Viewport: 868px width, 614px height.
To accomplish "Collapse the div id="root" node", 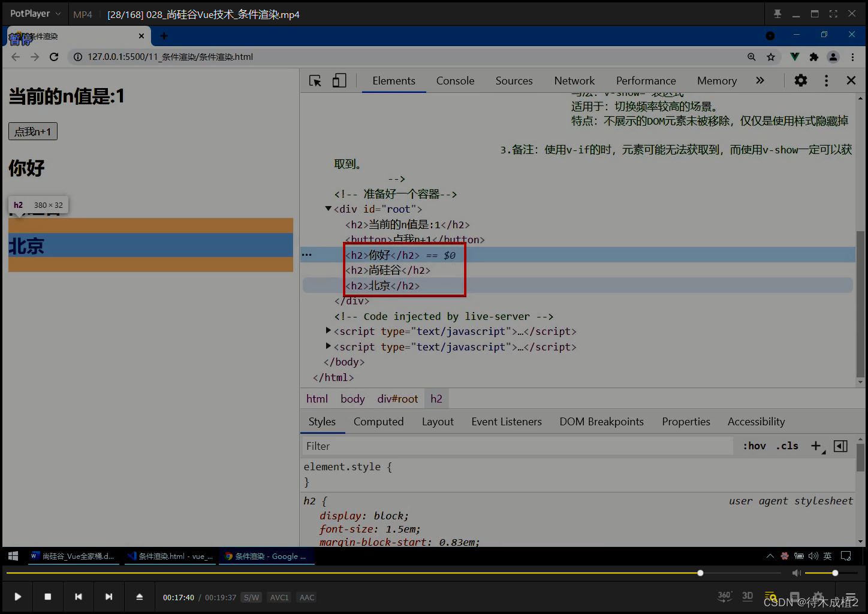I will tap(328, 208).
